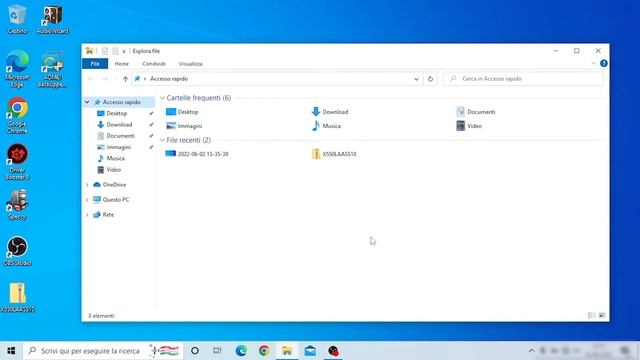The image size is (640, 360).
Task: Click the taskbar search box Scrivi qui
Action: coord(102,351)
